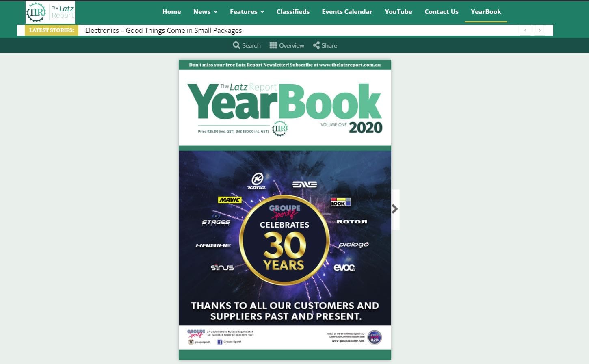The width and height of the screenshot is (589, 364).
Task: Click the Stages logo on the cover
Action: pos(216,220)
